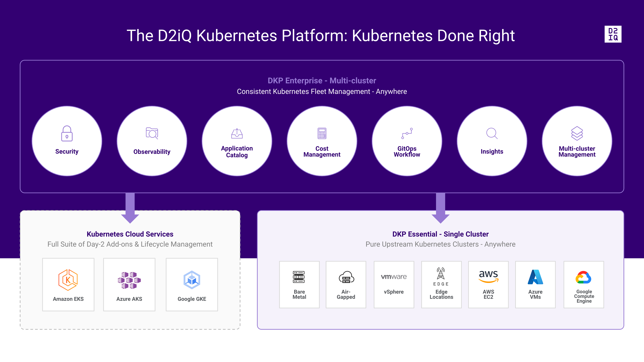The image size is (644, 362).
Task: Click the GitOps Workflow branch icon
Action: 407,133
